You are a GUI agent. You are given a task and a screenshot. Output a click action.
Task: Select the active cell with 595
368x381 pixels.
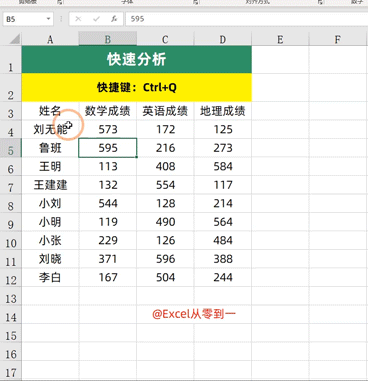pyautogui.click(x=108, y=148)
